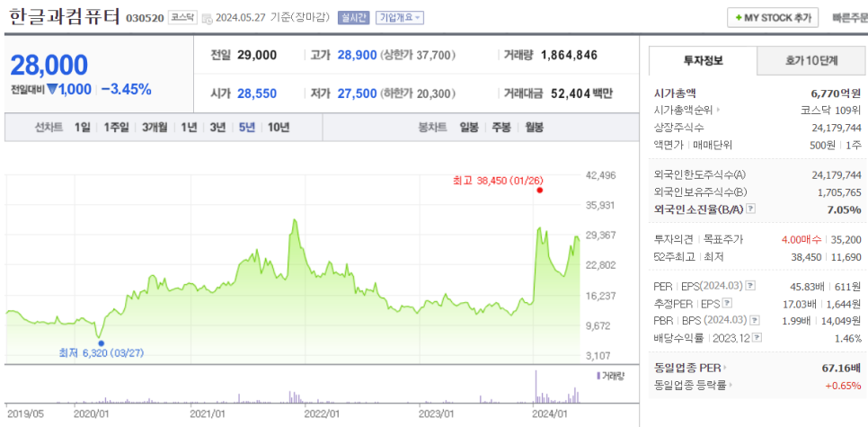The width and height of the screenshot is (868, 427).
Task: Switch to the 투자정보 tab
Action: coord(703,61)
